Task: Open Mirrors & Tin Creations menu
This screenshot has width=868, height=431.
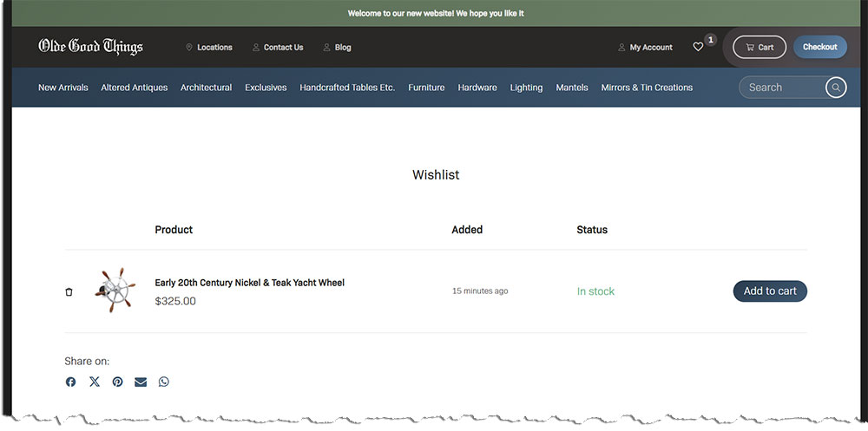Action: coord(647,88)
